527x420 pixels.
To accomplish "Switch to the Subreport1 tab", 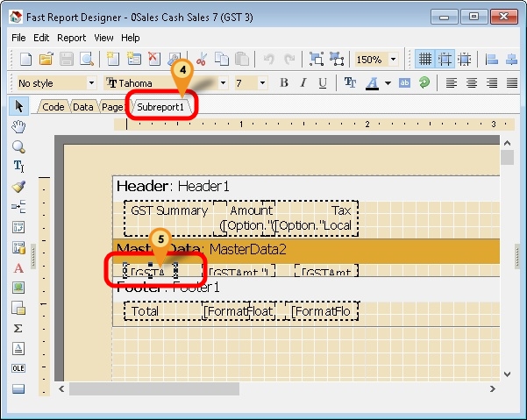I will tap(162, 107).
